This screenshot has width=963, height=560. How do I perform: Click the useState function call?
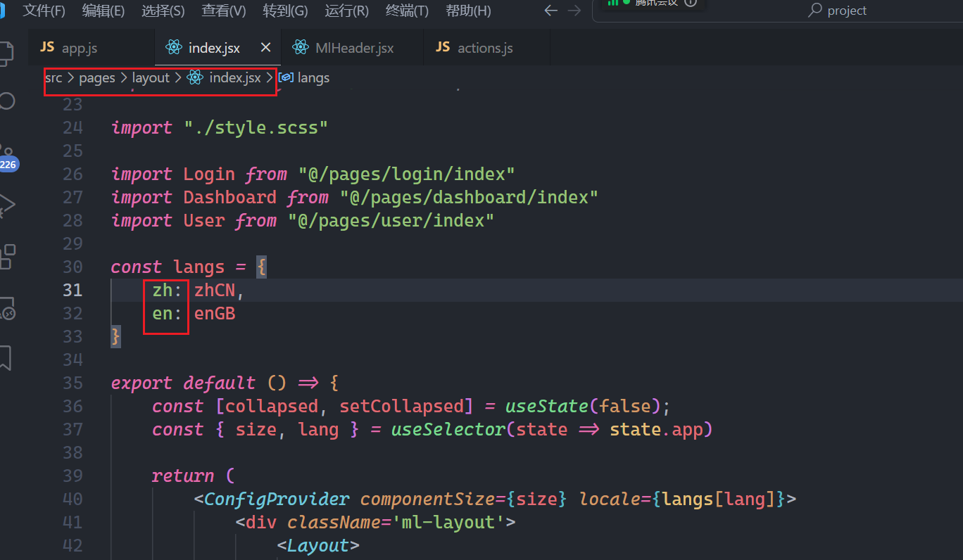pyautogui.click(x=546, y=407)
